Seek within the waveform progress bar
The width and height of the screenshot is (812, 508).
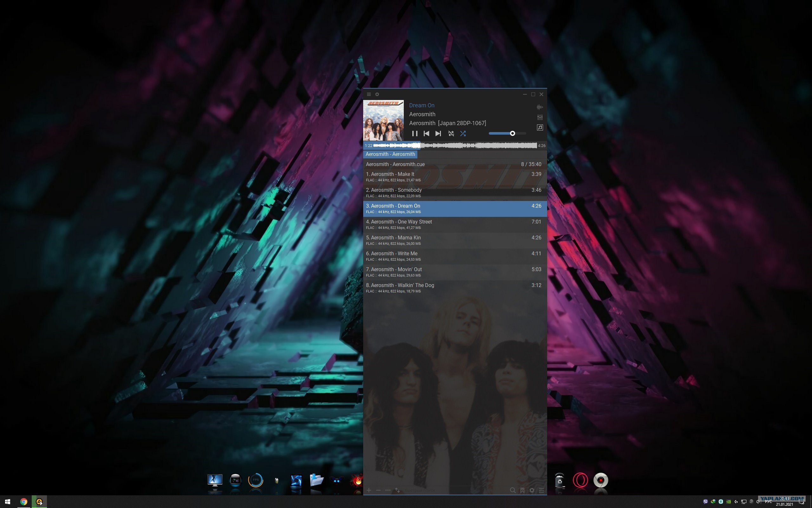[x=455, y=145]
